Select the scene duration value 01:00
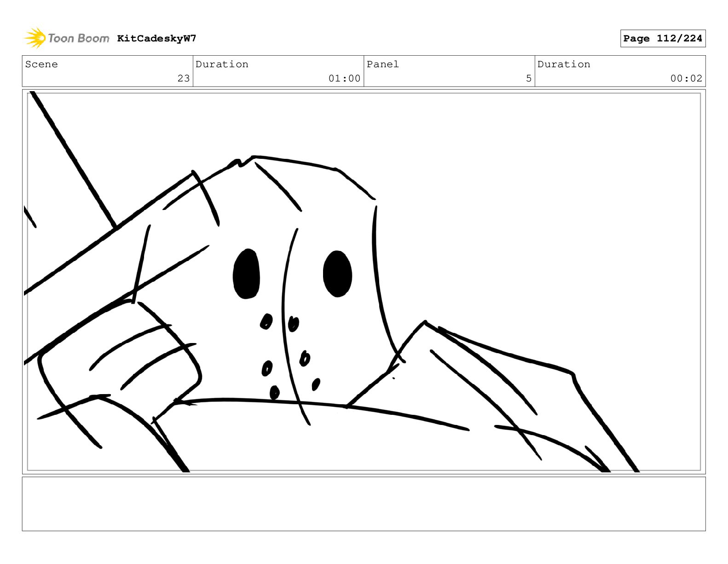The image size is (728, 564). click(345, 78)
